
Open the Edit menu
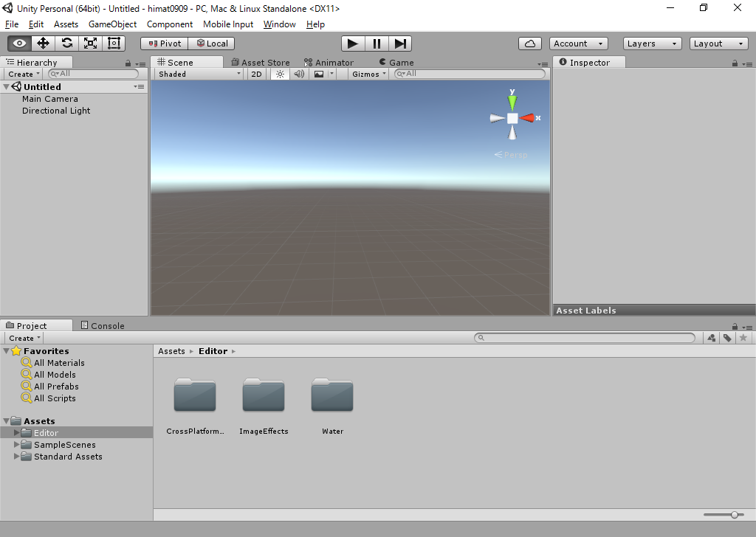coord(36,24)
